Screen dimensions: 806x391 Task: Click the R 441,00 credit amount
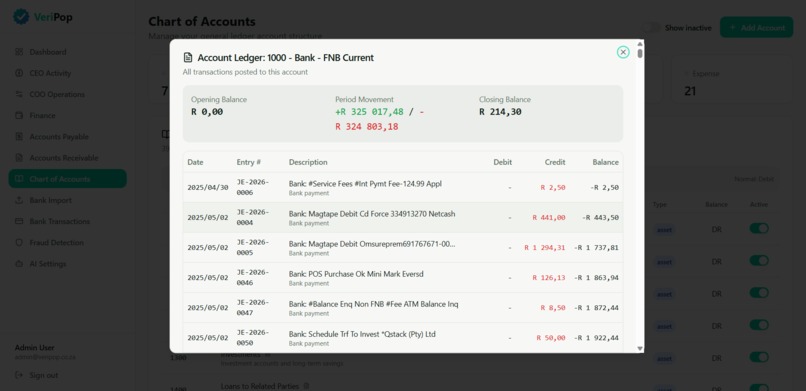[x=548, y=218]
